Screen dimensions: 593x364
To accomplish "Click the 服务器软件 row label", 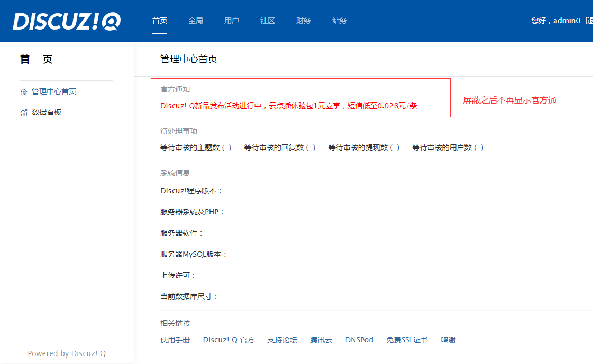I will tap(181, 234).
